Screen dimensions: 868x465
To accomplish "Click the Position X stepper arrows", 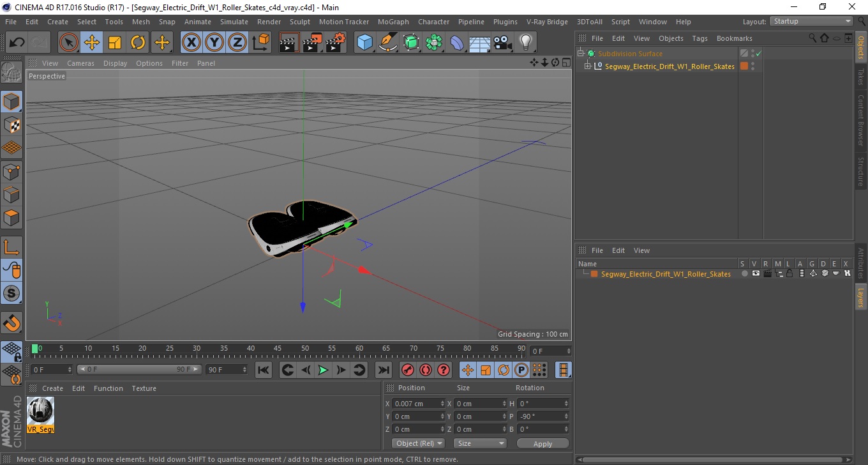I will point(442,404).
